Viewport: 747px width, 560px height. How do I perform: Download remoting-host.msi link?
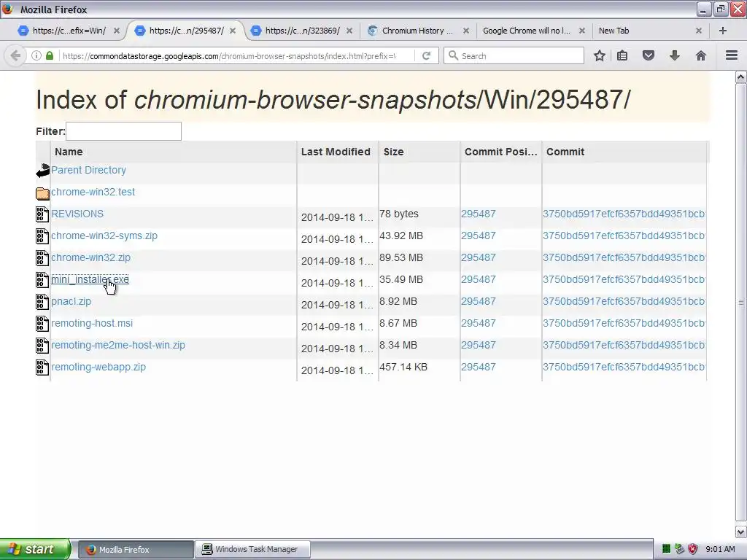coord(92,323)
